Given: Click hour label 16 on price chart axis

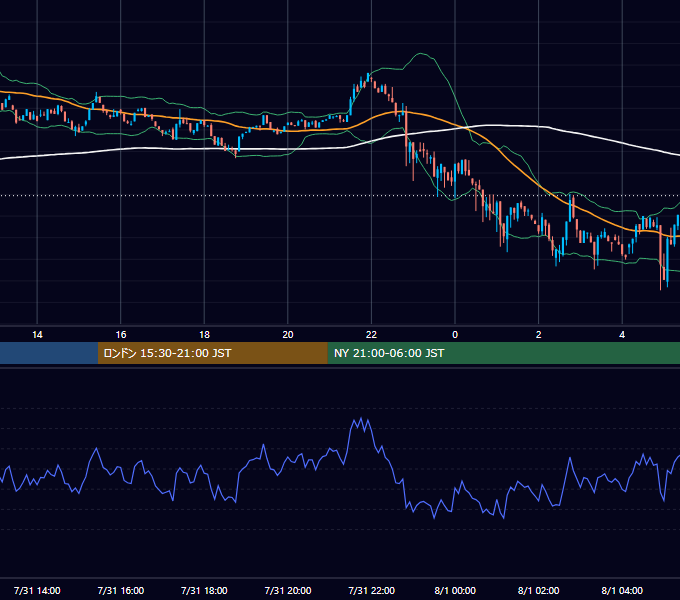Looking at the screenshot, I should point(121,335).
